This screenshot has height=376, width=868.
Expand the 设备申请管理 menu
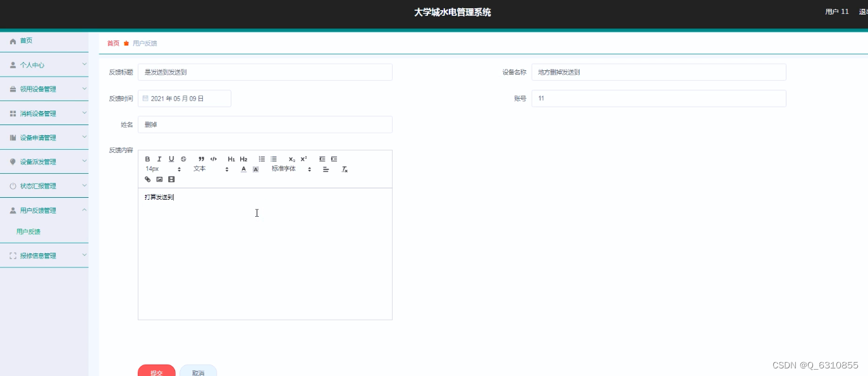(x=44, y=137)
